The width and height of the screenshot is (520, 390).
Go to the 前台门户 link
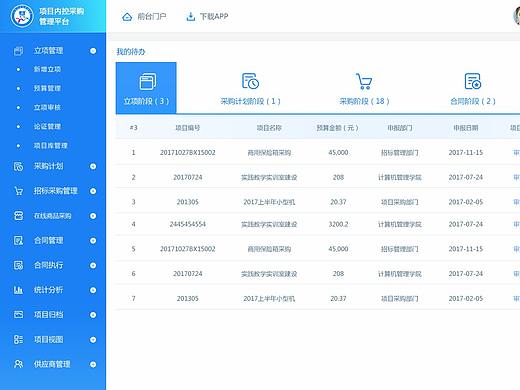click(x=152, y=16)
